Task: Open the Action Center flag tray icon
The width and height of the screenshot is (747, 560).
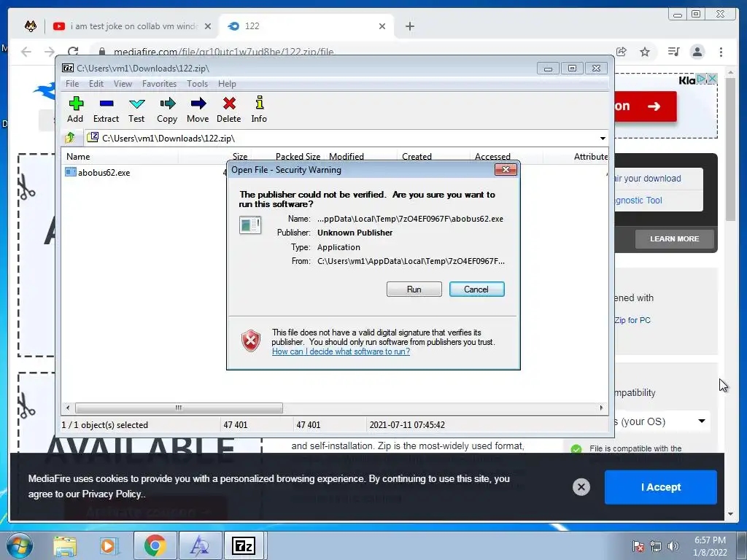Action: click(638, 546)
